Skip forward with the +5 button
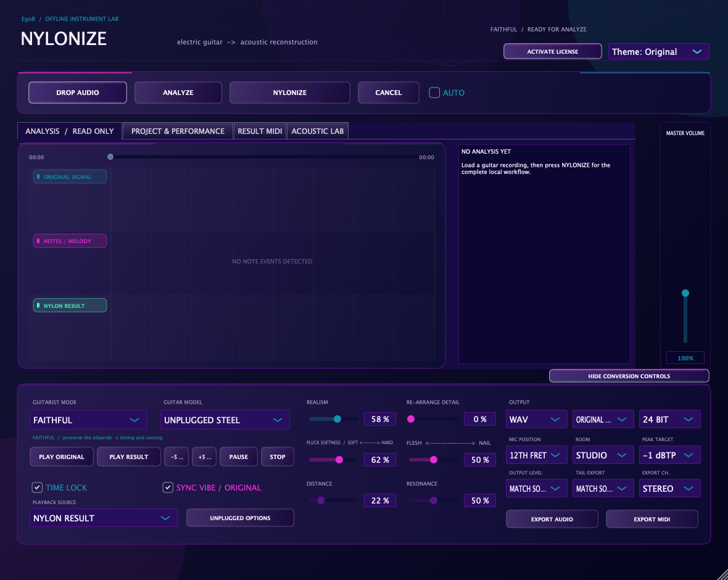The width and height of the screenshot is (728, 580). [x=204, y=457]
